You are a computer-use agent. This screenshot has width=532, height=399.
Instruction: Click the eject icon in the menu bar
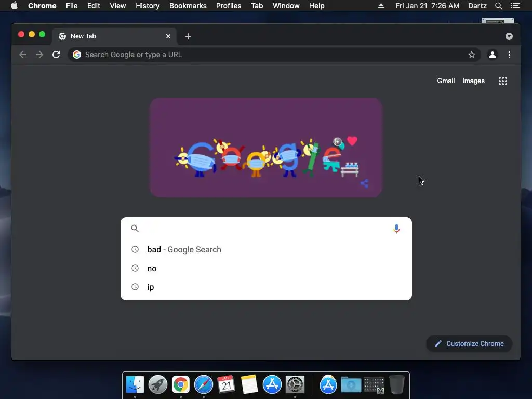point(381,6)
